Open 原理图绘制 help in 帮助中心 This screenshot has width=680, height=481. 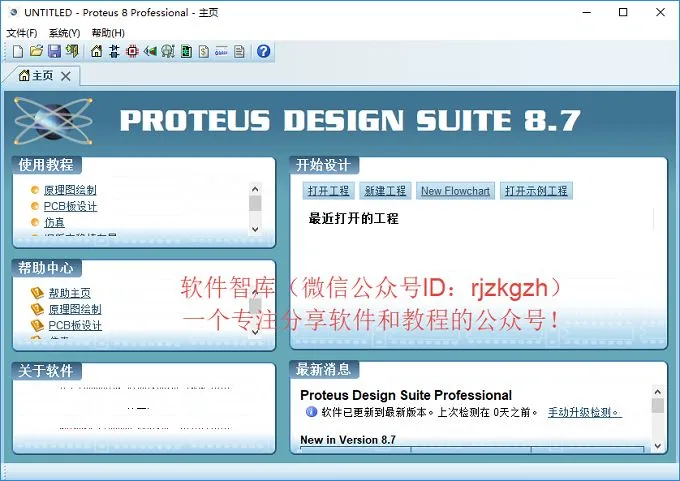pyautogui.click(x=75, y=309)
